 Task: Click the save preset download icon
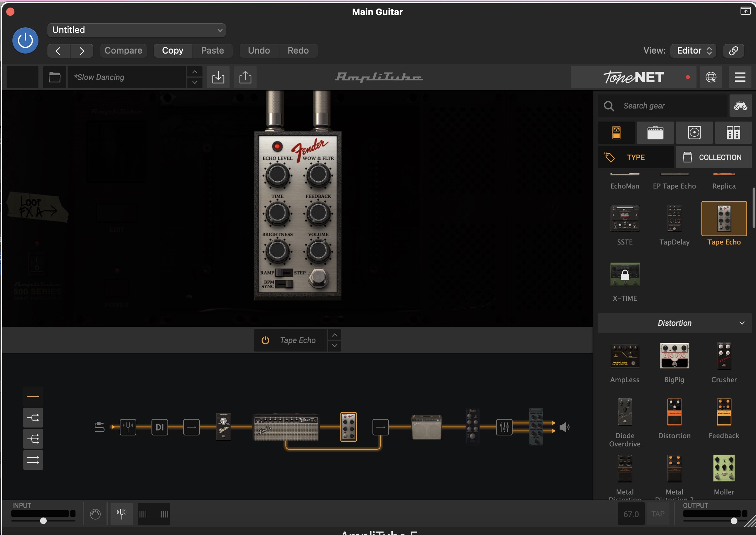click(x=218, y=77)
